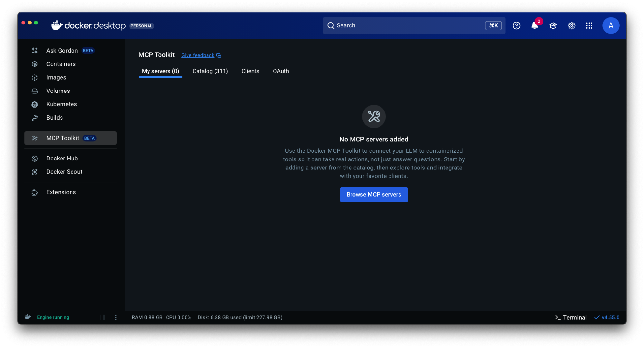Browse Extensions from the sidebar
The image size is (644, 348).
tap(61, 192)
